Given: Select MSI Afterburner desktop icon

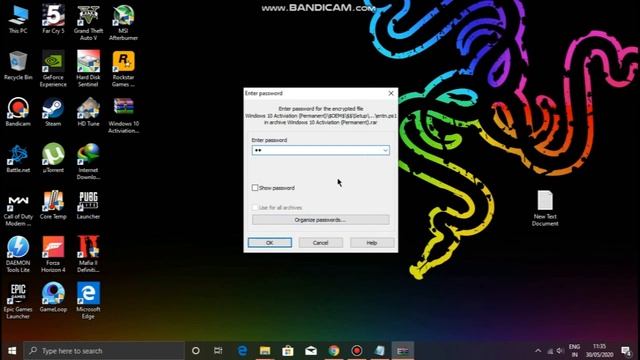Looking at the screenshot, I should [123, 23].
